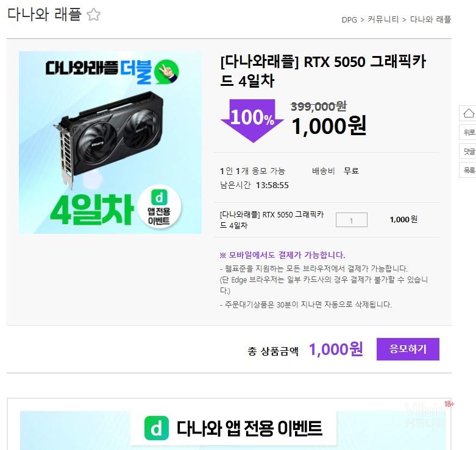476x450 pixels.
Task: Click the 다나와 래플 page heading
Action: point(44,14)
